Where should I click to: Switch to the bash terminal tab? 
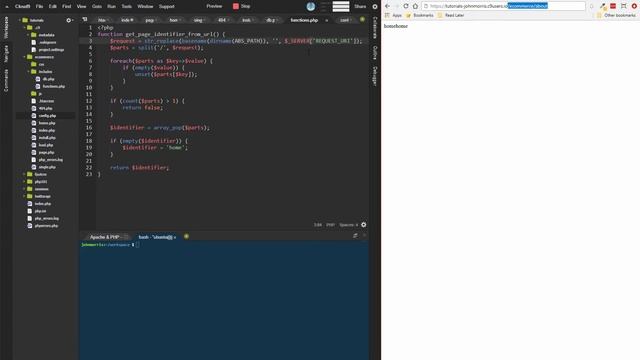point(156,237)
